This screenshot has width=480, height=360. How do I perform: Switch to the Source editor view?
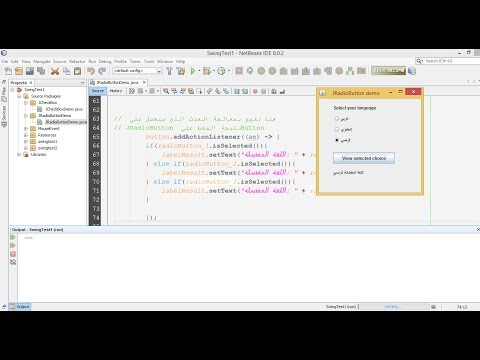(x=98, y=91)
